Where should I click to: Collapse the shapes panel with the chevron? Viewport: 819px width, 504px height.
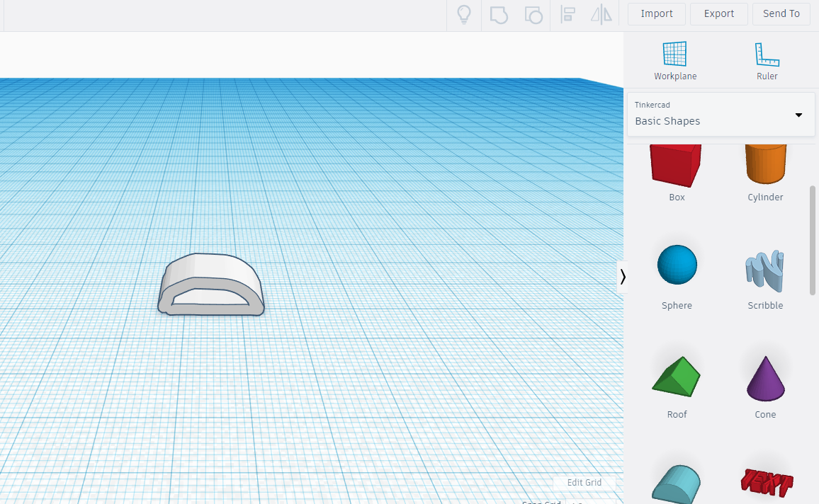(622, 277)
